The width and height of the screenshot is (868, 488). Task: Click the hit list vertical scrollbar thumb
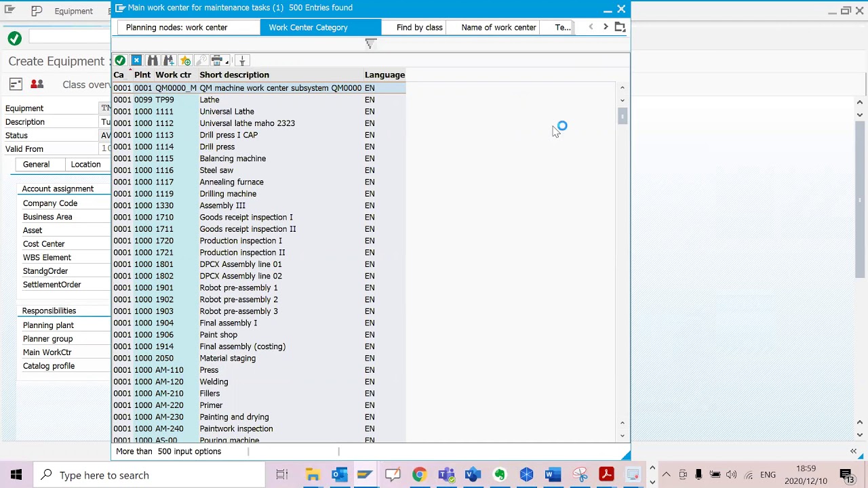(623, 116)
